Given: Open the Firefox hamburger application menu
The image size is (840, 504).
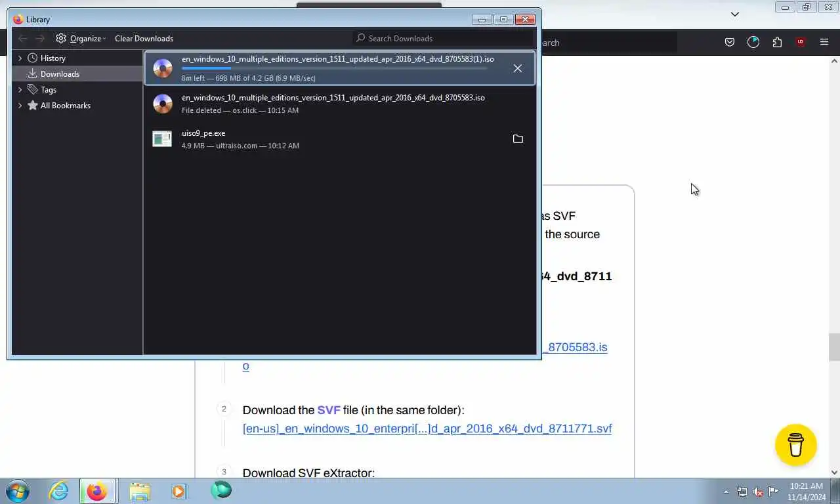Looking at the screenshot, I should tap(824, 42).
